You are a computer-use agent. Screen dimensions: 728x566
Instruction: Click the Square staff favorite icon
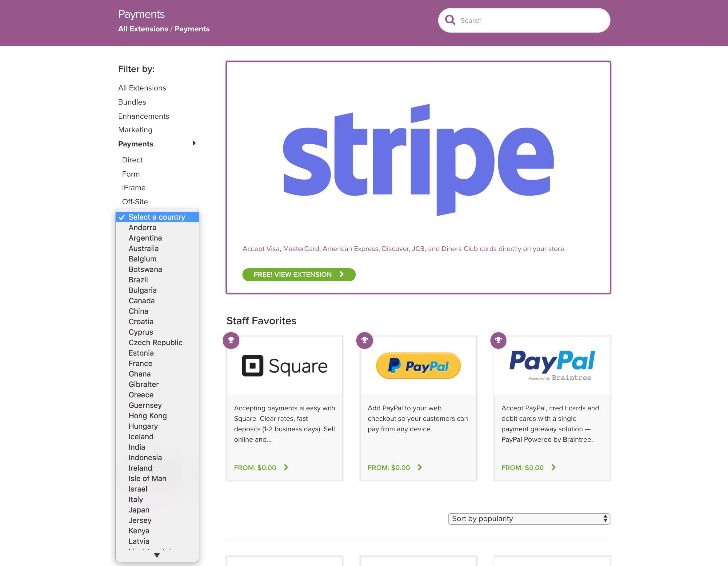pyautogui.click(x=230, y=340)
